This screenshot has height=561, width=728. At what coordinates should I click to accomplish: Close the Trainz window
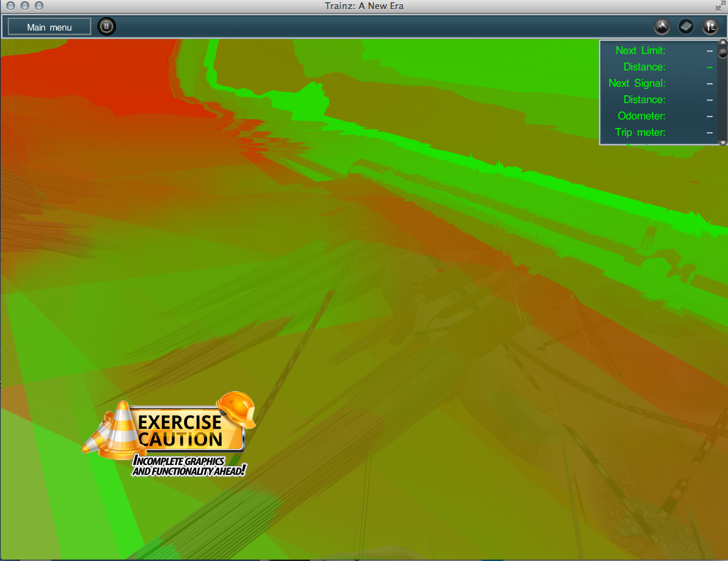[10, 6]
